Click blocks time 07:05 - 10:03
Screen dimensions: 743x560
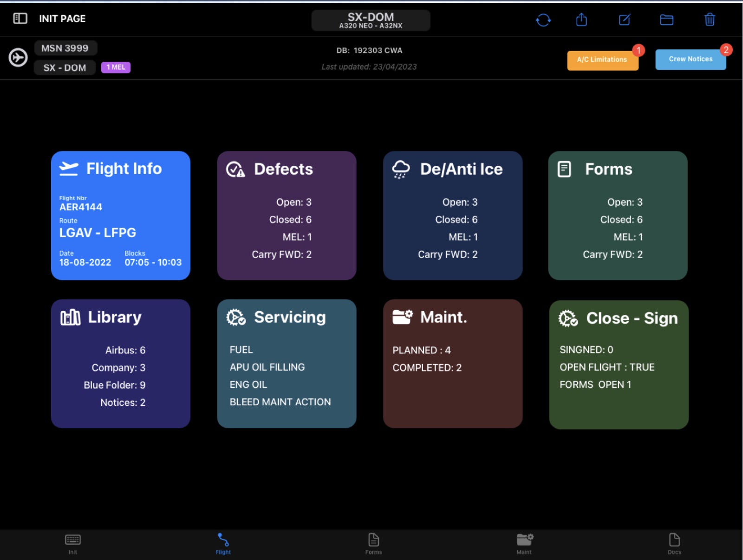tap(153, 262)
